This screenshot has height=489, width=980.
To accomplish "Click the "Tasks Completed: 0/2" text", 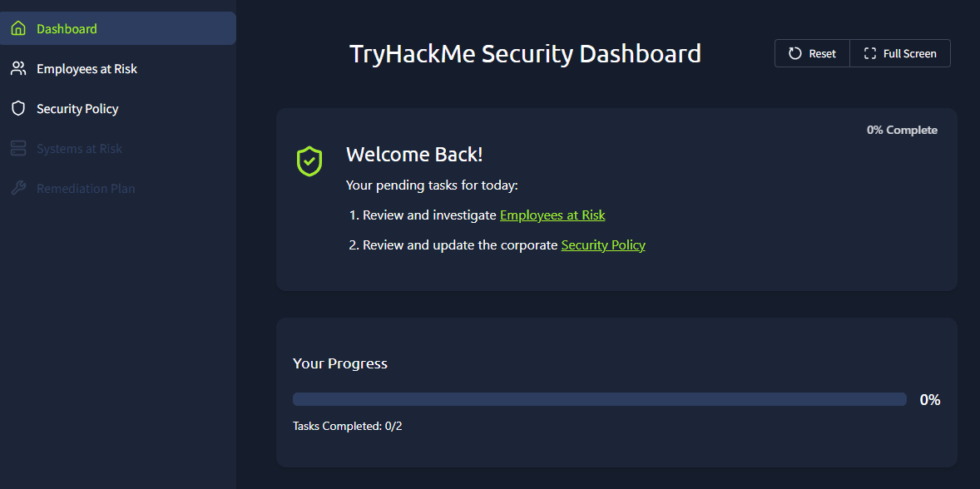I will click(347, 427).
